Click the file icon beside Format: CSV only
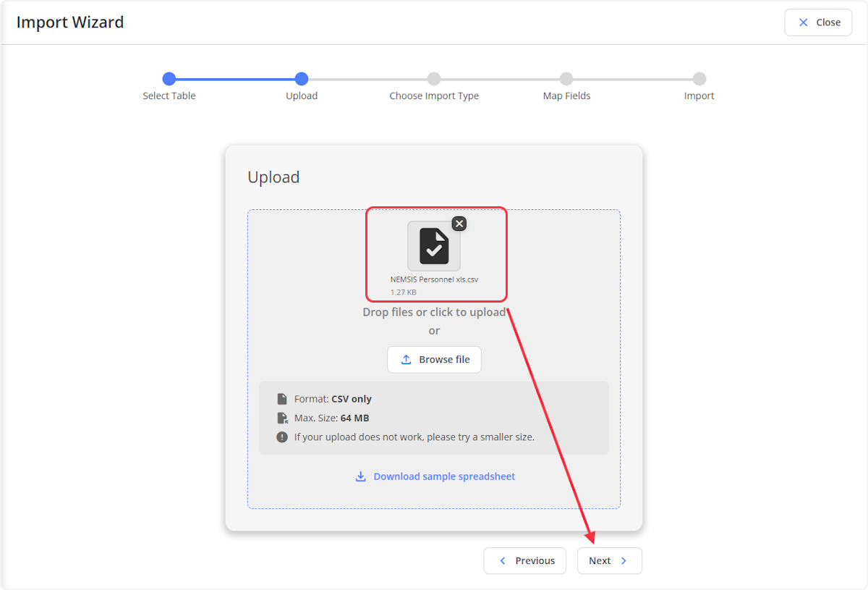The height and width of the screenshot is (590, 868). (x=282, y=399)
